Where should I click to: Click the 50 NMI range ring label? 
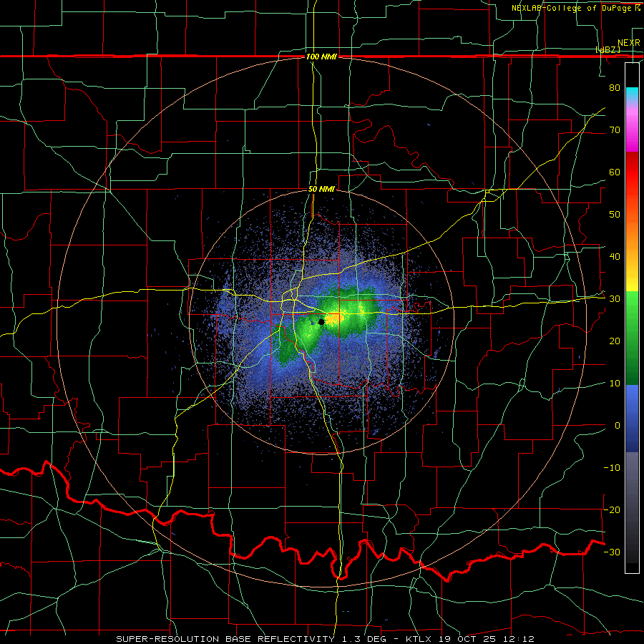point(321,190)
